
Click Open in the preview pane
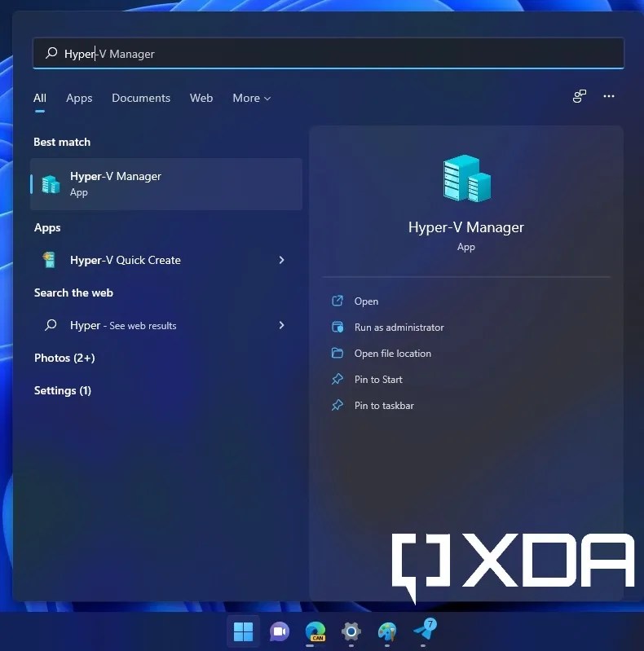point(366,301)
